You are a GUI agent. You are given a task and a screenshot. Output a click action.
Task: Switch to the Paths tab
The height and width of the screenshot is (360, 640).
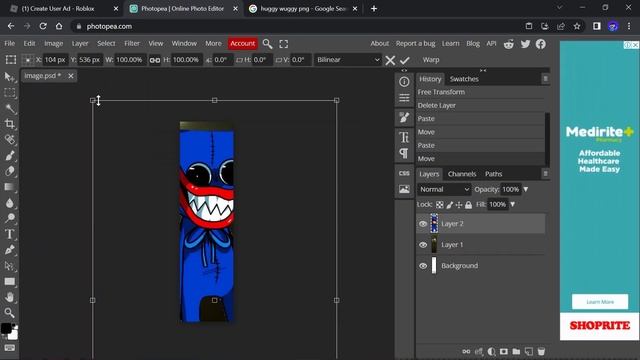[x=493, y=174]
